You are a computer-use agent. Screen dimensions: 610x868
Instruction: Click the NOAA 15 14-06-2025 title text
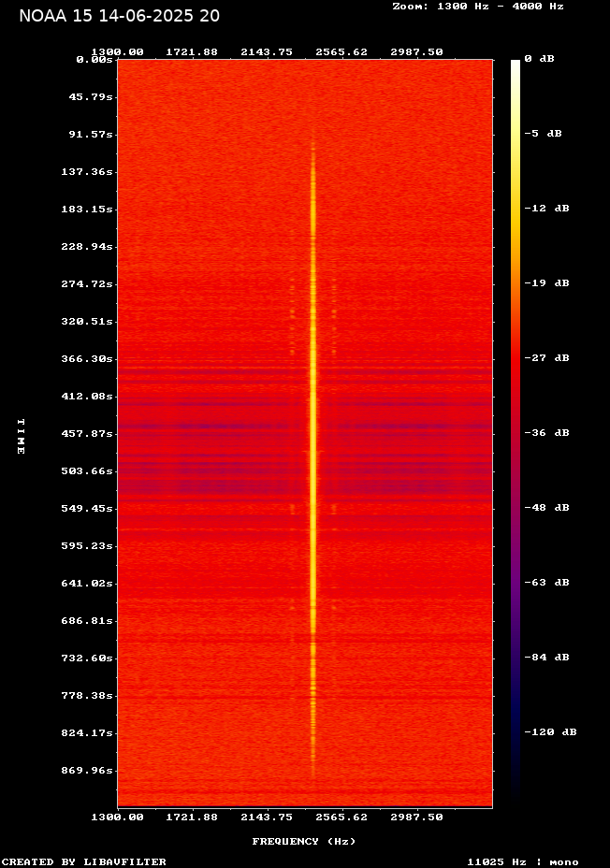pyautogui.click(x=120, y=16)
